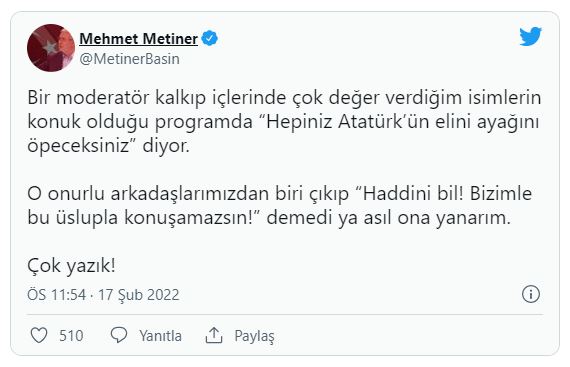Viewport: 570px width, 367px height.
Task: Click the blue verified badge
Action: pyautogui.click(x=209, y=38)
